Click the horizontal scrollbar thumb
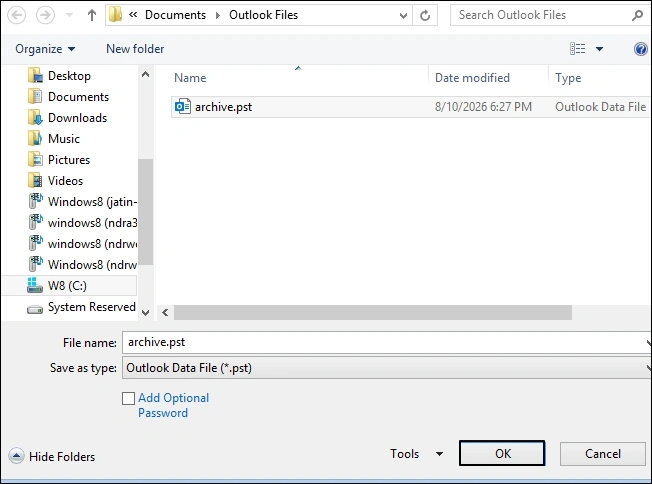Screen dimensions: 652x484 (373, 312)
